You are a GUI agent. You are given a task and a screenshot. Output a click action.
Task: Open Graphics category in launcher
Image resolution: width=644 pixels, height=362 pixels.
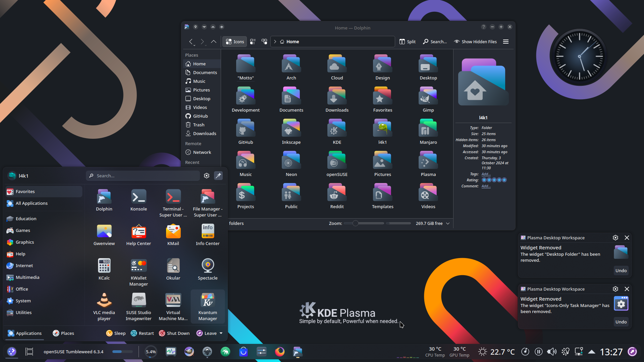44,242
